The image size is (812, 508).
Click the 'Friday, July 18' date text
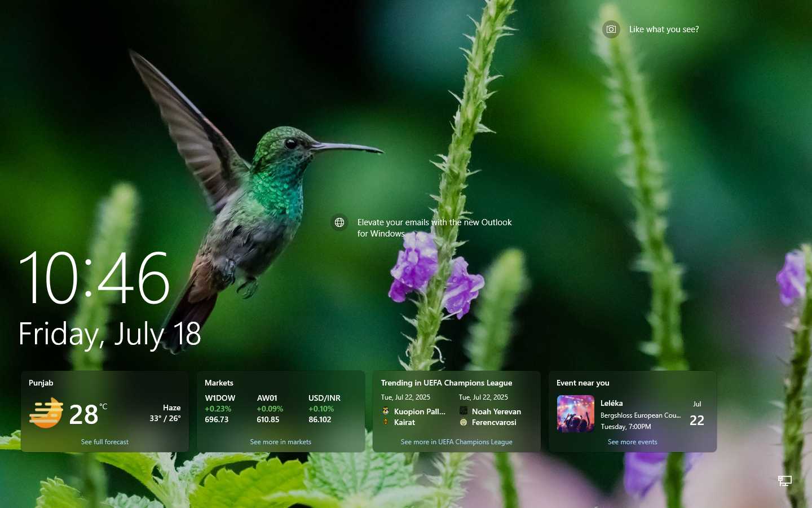pyautogui.click(x=110, y=334)
